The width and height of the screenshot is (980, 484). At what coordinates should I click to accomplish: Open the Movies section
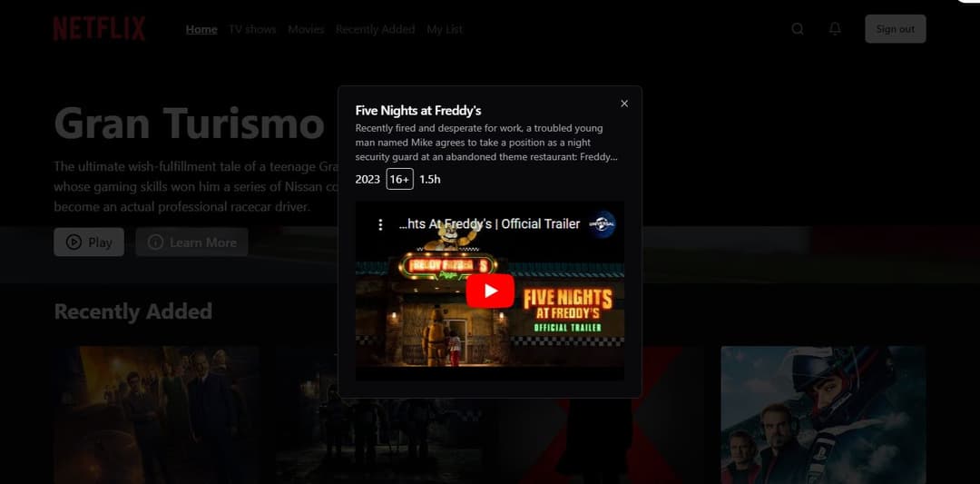306,29
